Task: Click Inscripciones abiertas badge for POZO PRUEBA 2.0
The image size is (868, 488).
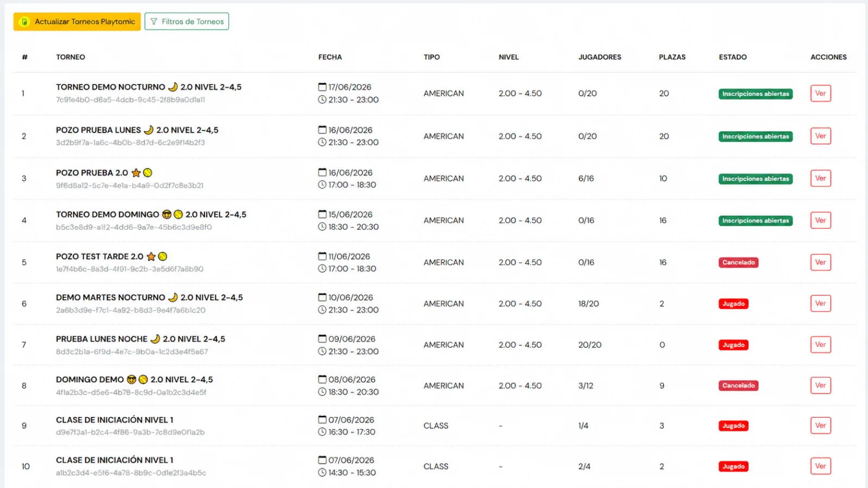Action: [756, 179]
